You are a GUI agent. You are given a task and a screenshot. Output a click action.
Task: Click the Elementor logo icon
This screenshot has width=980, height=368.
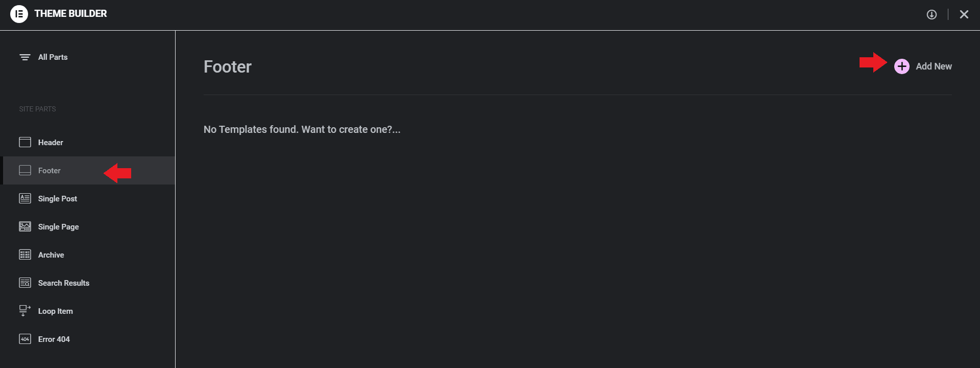pos(19,14)
